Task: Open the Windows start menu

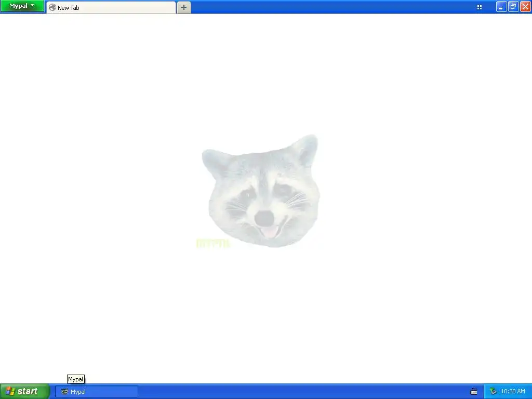Action: tap(25, 392)
